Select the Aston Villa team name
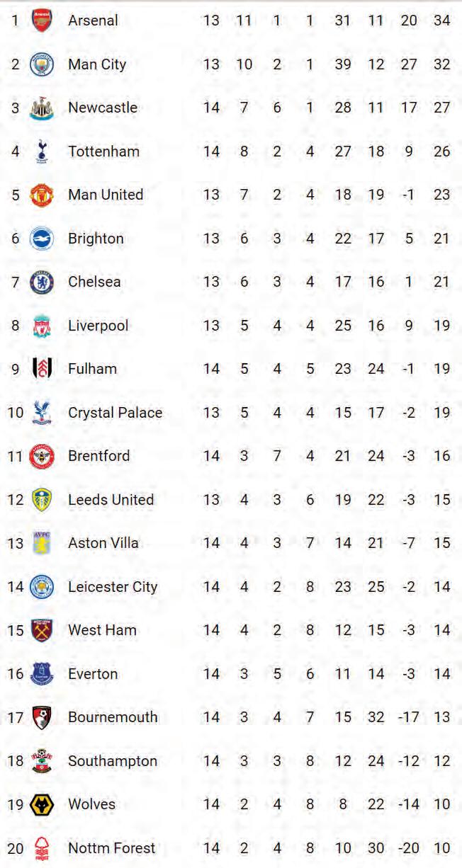Image resolution: width=462 pixels, height=868 pixels. 103,543
